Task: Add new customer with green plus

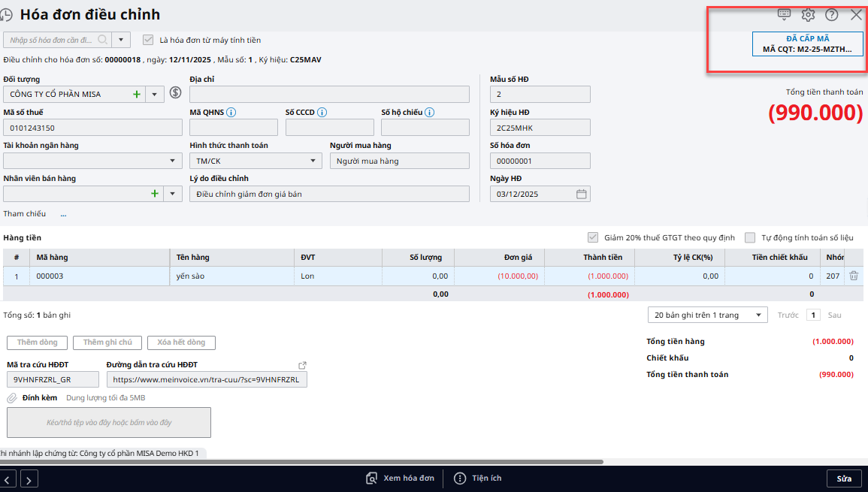Action: (x=137, y=94)
